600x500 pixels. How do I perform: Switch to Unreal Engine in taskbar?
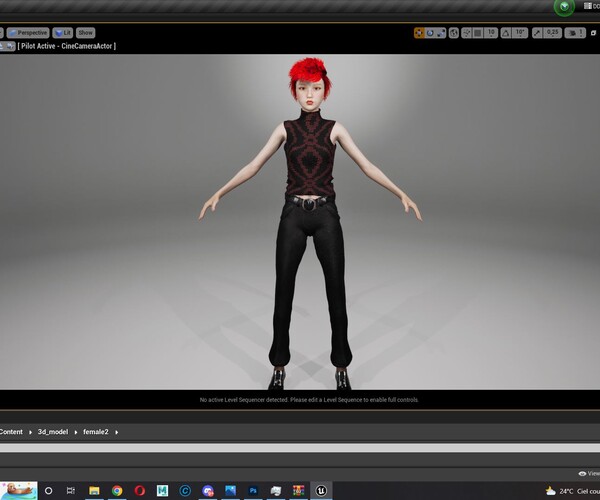321,490
